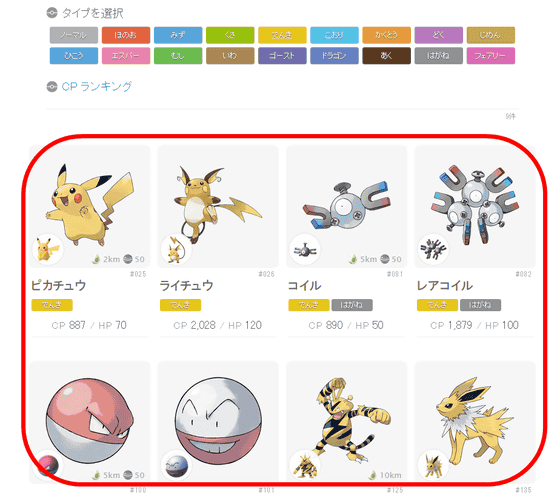The height and width of the screenshot is (495, 560).
Task: Click the small Jolteon sprite icon
Action: pos(433,465)
